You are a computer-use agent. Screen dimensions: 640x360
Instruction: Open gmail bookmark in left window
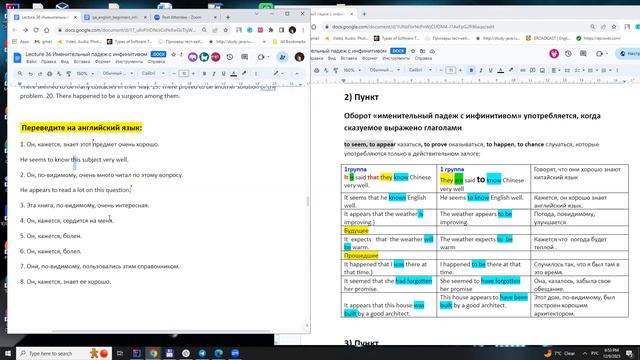point(43,42)
